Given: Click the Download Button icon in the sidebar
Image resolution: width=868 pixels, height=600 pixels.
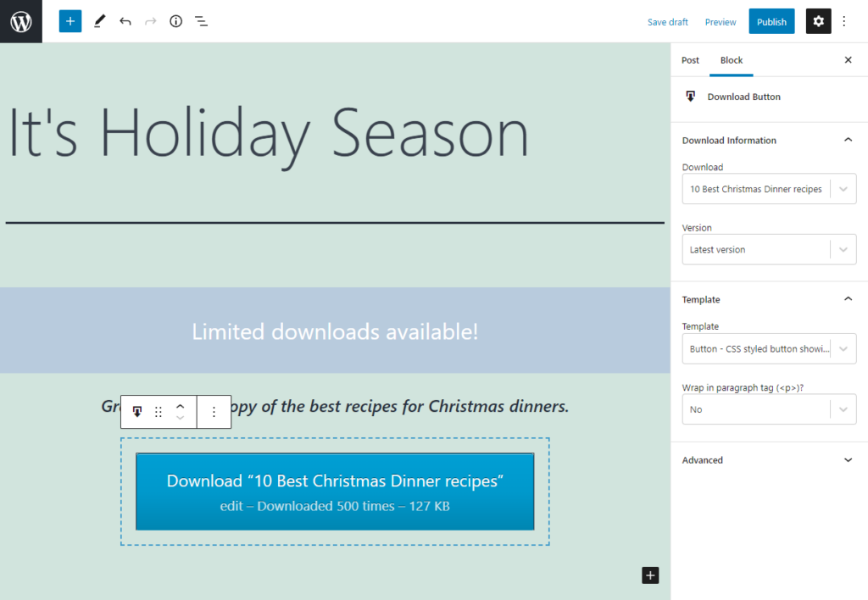Looking at the screenshot, I should (690, 97).
